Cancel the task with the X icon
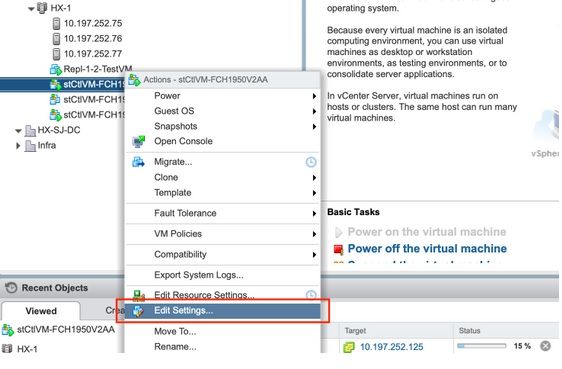The width and height of the screenshot is (562, 369). pos(546,346)
